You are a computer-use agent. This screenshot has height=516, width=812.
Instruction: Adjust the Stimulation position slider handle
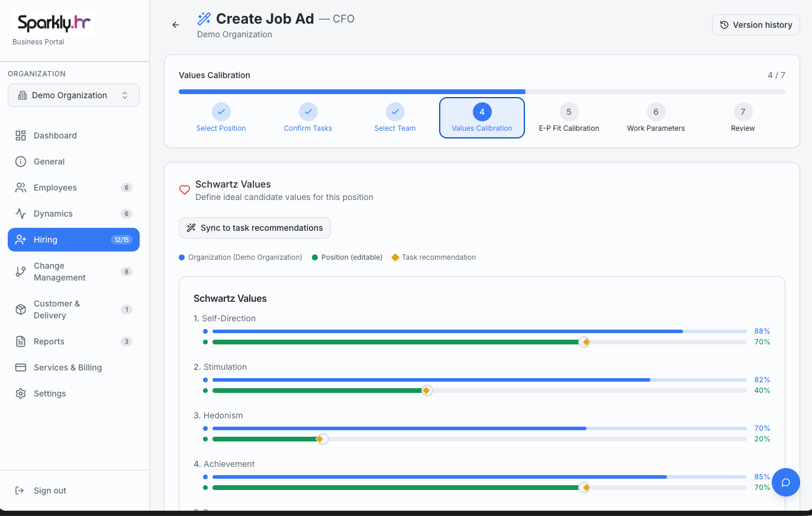coord(427,391)
